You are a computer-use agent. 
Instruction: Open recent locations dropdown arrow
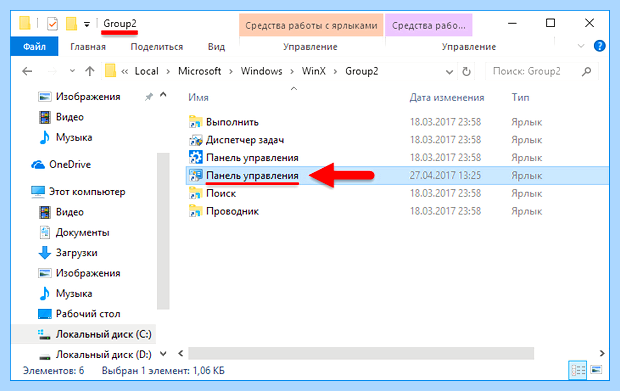click(72, 71)
